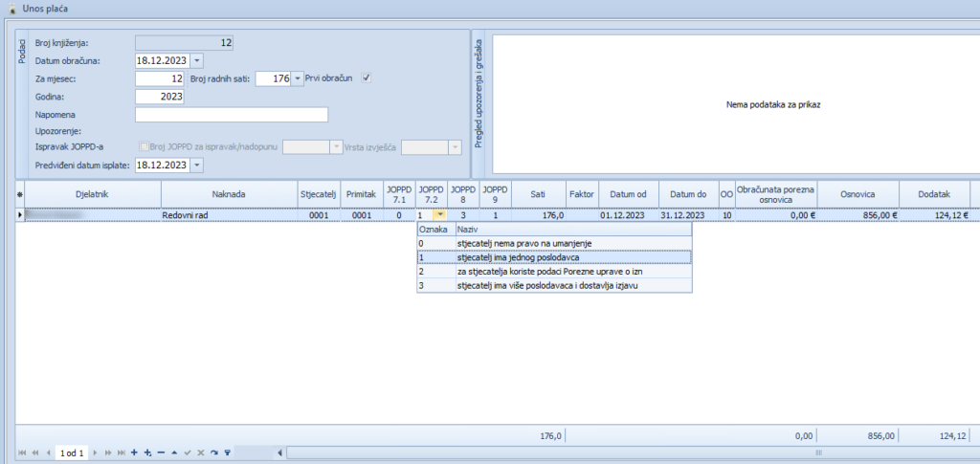Open the Predviđeni datum isplate dropdown
Image resolution: width=980 pixels, height=464 pixels.
tap(197, 166)
